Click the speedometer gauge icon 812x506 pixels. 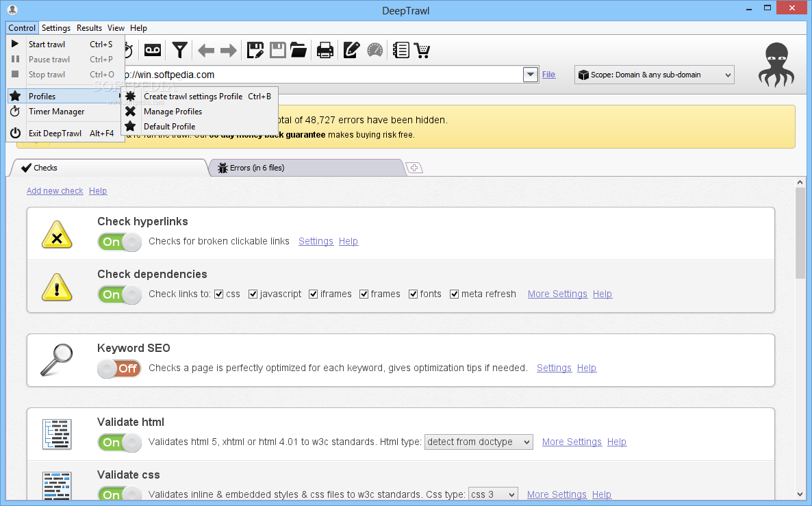coord(375,50)
